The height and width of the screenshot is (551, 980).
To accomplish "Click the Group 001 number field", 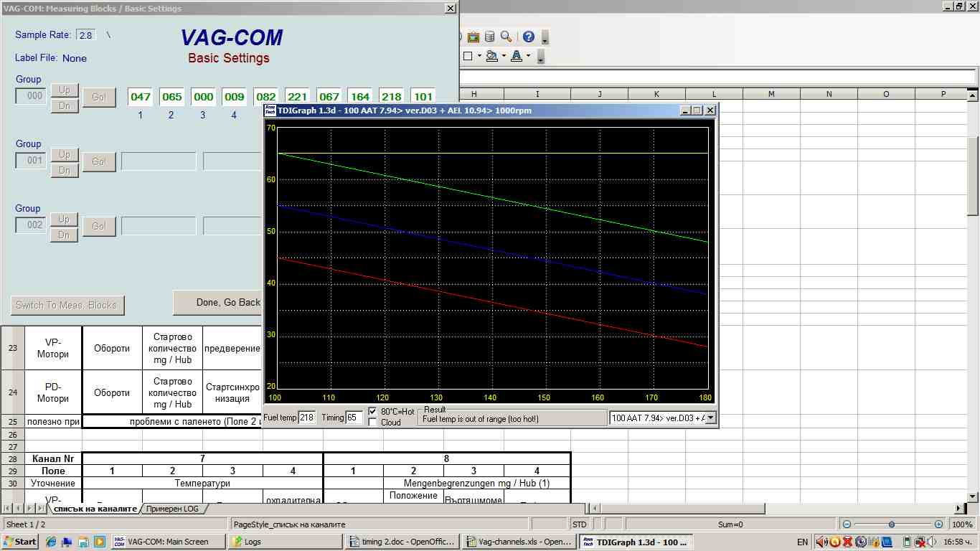I will [x=31, y=160].
